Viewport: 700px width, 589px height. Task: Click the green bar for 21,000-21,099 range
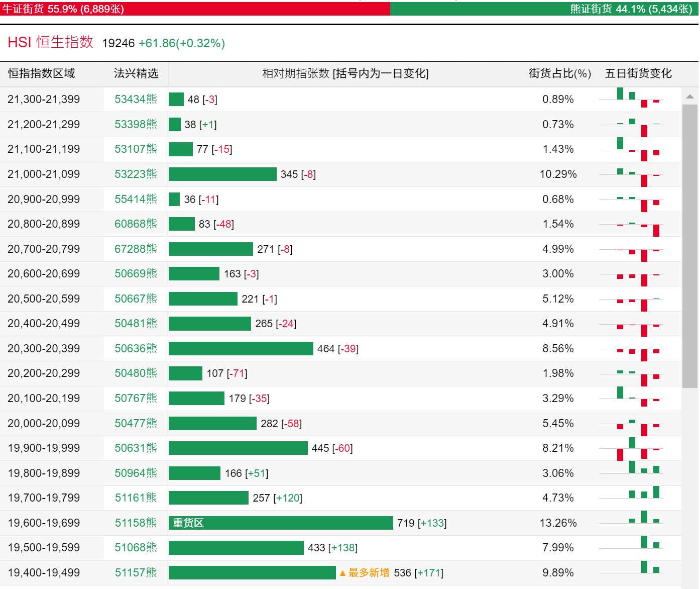tap(222, 174)
